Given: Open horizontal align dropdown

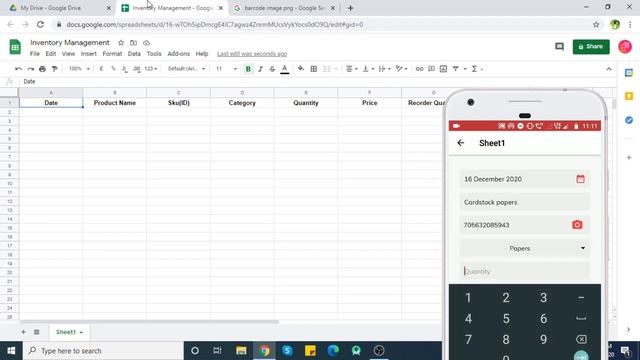Looking at the screenshot, I should (351, 69).
